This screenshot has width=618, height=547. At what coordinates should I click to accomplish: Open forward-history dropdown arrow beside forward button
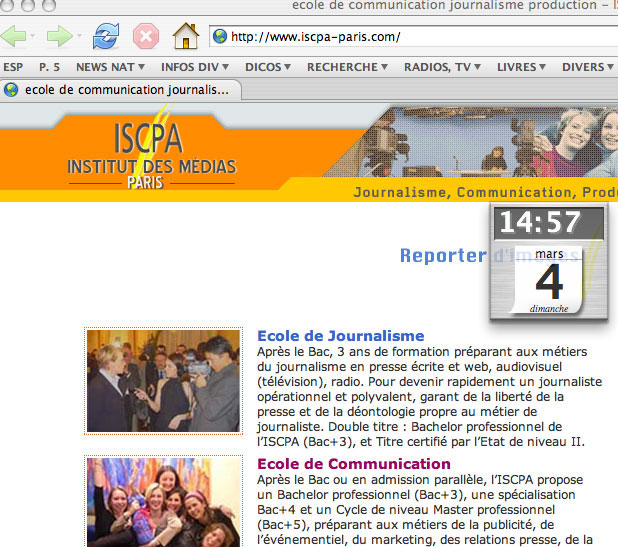79,36
